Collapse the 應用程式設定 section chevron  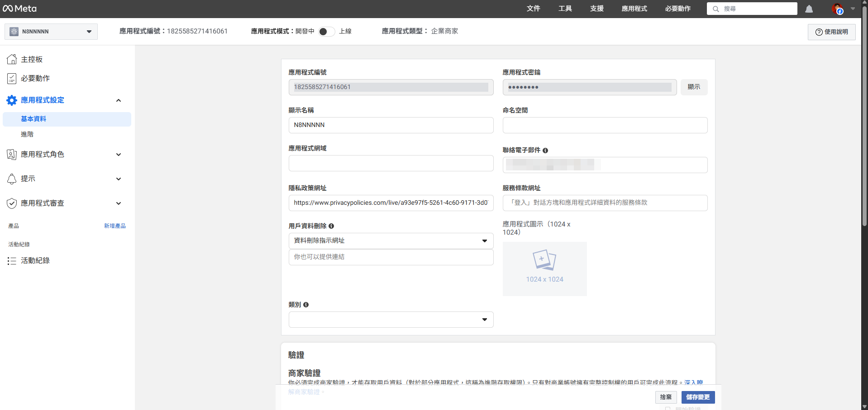119,100
